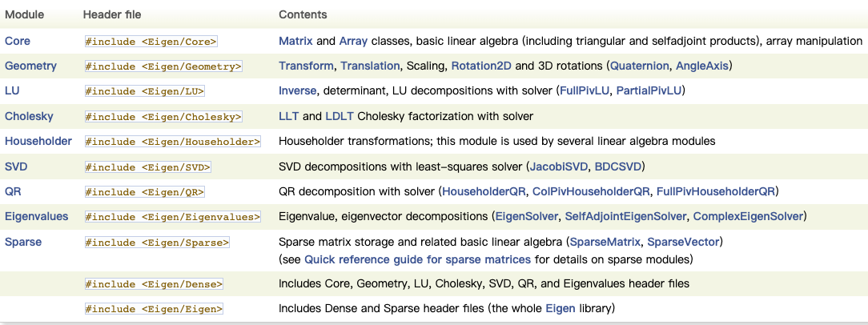Viewport: 868px width, 325px height.
Task: Click the Eigen library link in last row
Action: click(x=560, y=307)
